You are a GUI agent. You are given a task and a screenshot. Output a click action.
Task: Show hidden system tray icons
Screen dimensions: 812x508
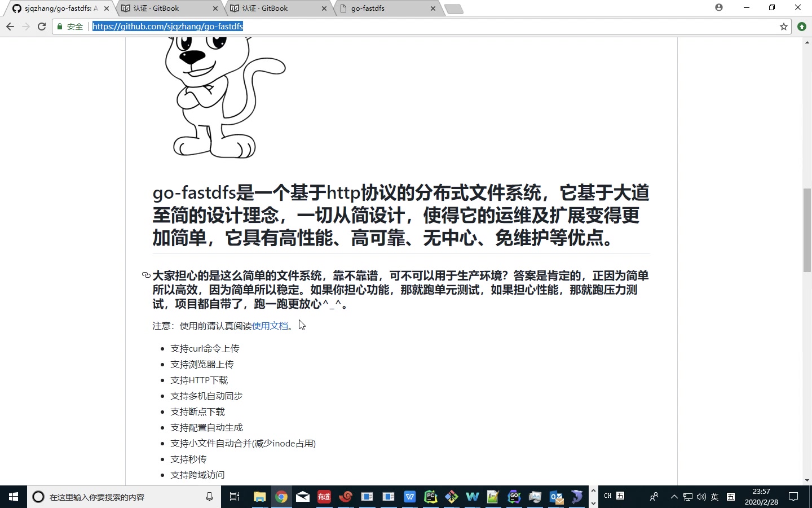(674, 497)
